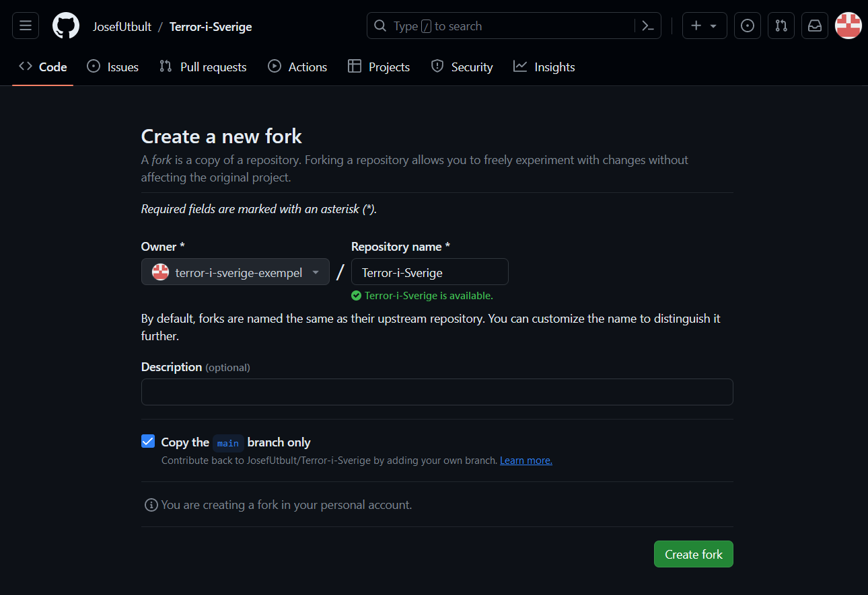Uncheck Copy the main branch only
Viewport: 868px width, 595px height.
tap(148, 442)
